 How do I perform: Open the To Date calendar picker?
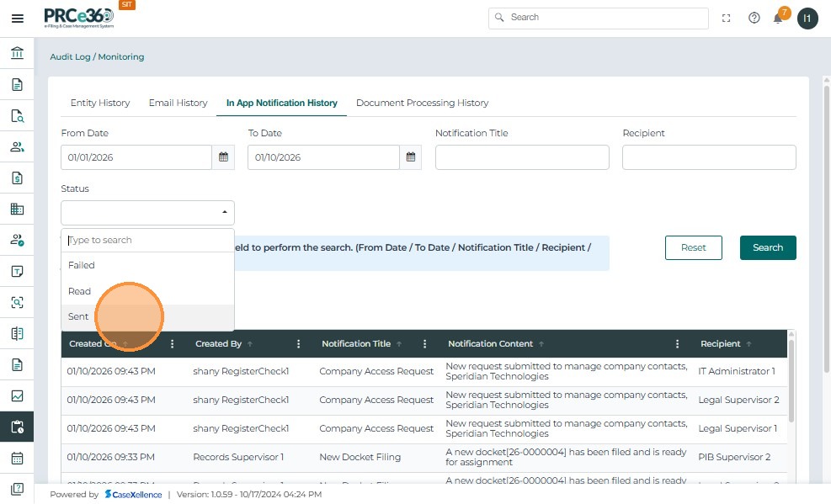(x=410, y=157)
